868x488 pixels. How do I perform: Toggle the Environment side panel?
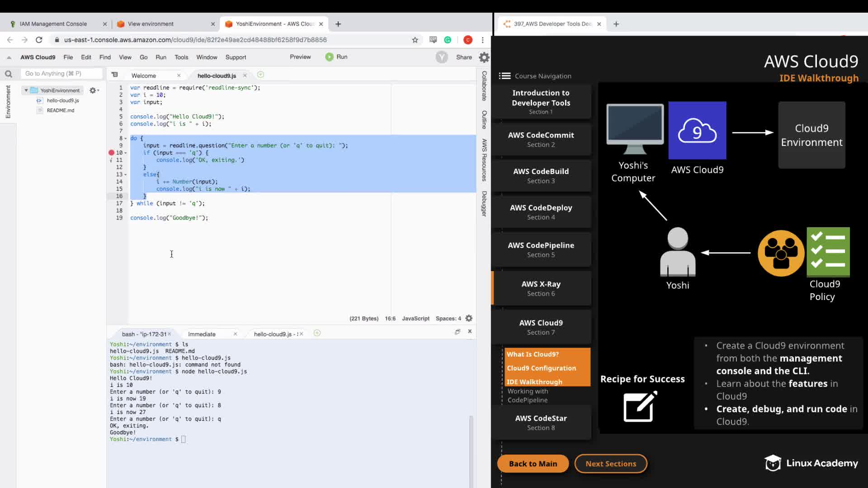8,102
